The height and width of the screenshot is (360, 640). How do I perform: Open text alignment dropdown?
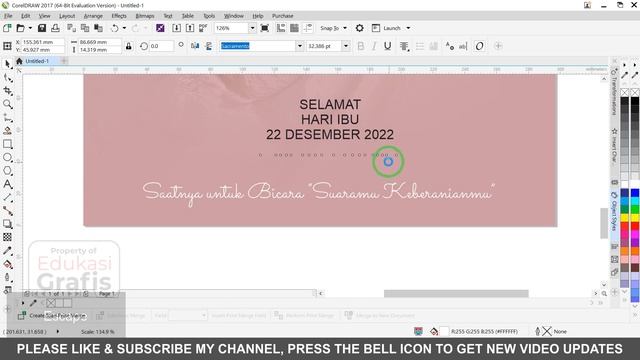(404, 46)
